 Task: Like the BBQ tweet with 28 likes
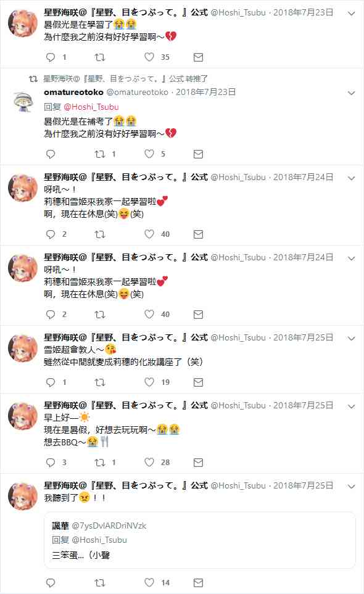pyautogui.click(x=149, y=462)
